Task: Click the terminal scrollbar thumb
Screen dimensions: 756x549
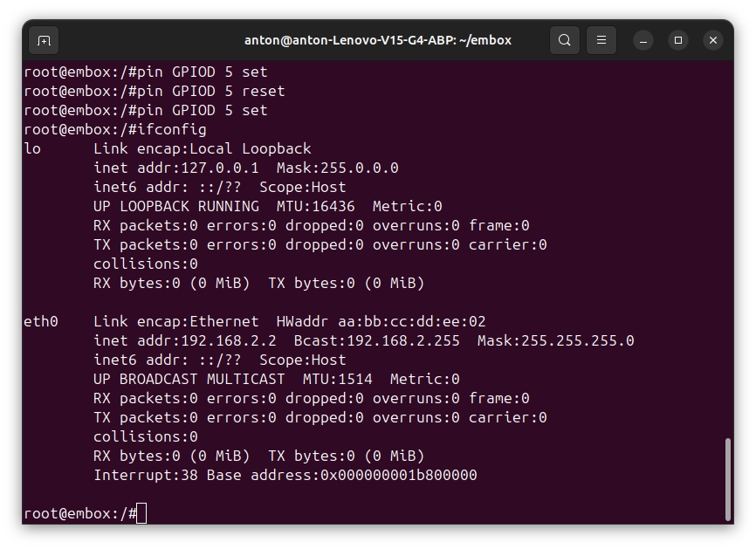Action: (728, 479)
